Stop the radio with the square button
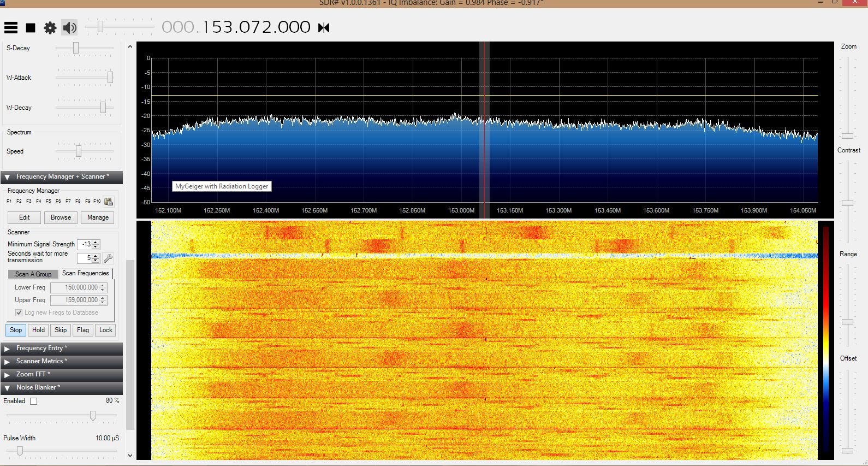 click(31, 27)
